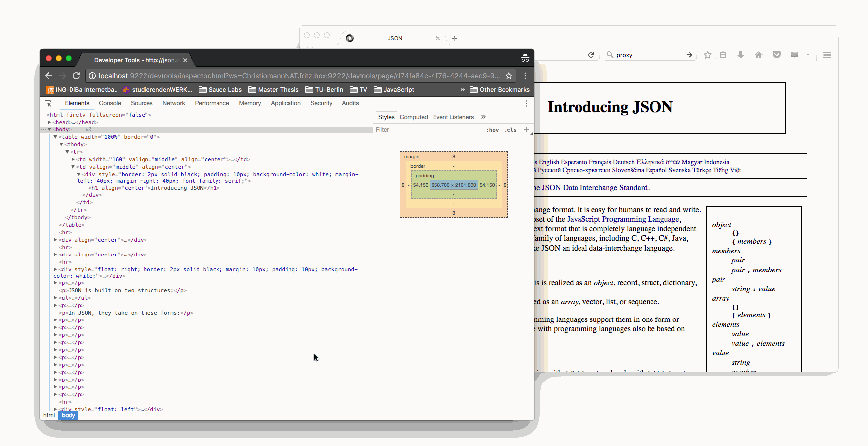This screenshot has height=446, width=868.
Task: Select the Event Listeners pane tab
Action: tap(453, 117)
